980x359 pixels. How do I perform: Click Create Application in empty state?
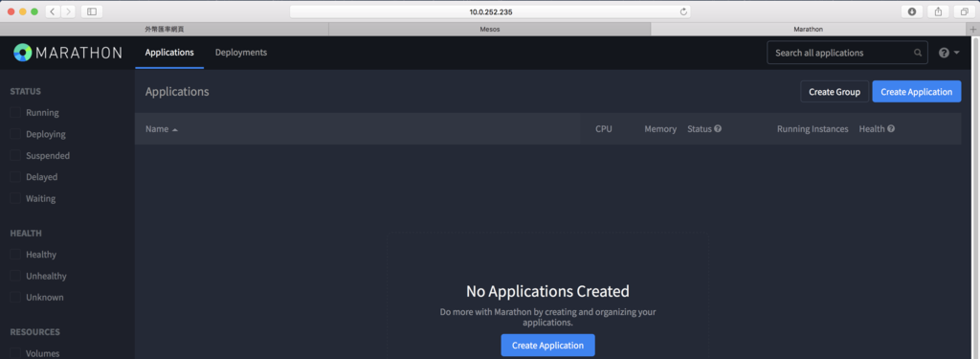tap(547, 346)
